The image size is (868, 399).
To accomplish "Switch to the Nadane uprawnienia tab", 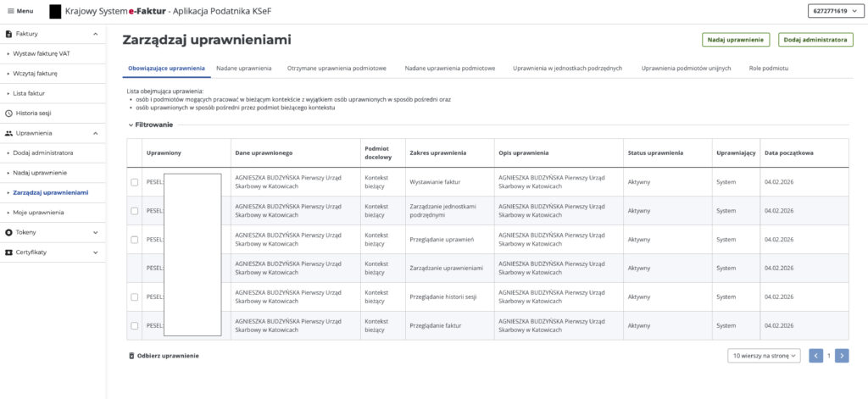I will pos(243,68).
